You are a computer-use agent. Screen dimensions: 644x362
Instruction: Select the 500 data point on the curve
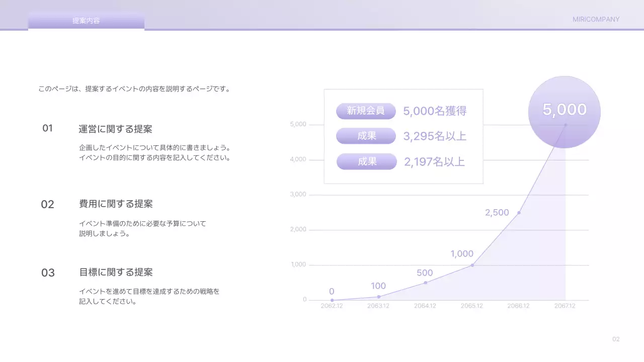coord(425,283)
